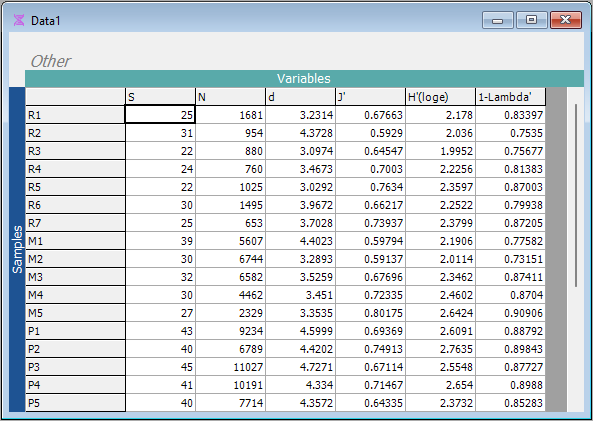
Task: Select row header P4
Action: (75, 385)
